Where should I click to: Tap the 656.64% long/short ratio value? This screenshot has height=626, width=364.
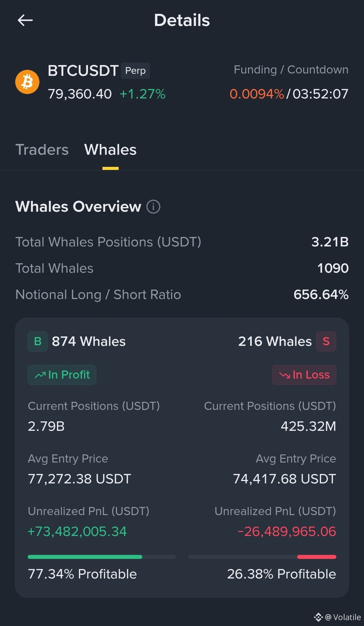(321, 295)
